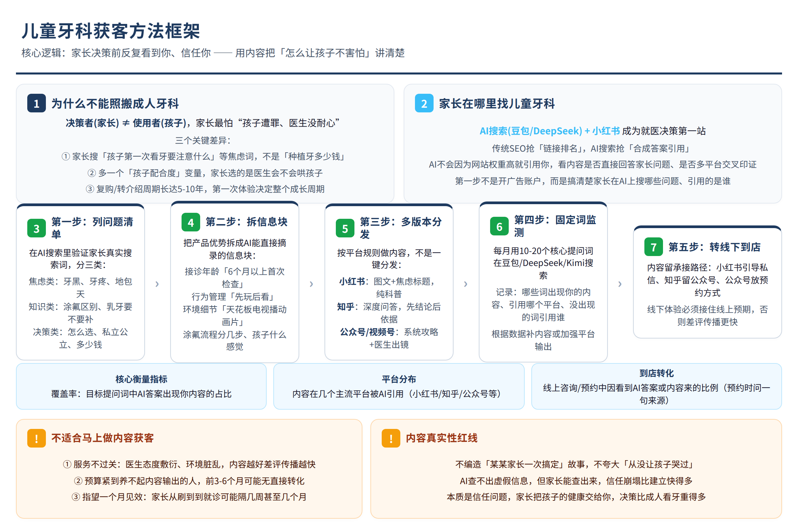The width and height of the screenshot is (798, 532).
Task: Click blue text AI搜索(豆包/DeepSeek) + 小红书
Action: click(550, 131)
